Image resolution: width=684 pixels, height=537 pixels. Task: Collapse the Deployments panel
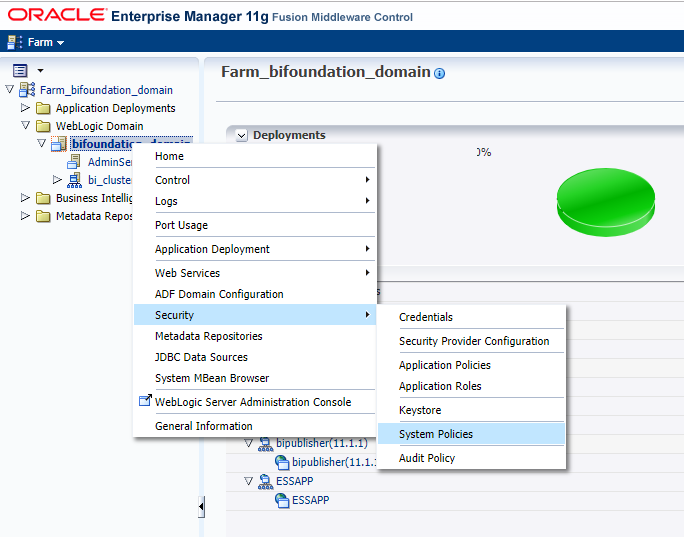(x=241, y=135)
